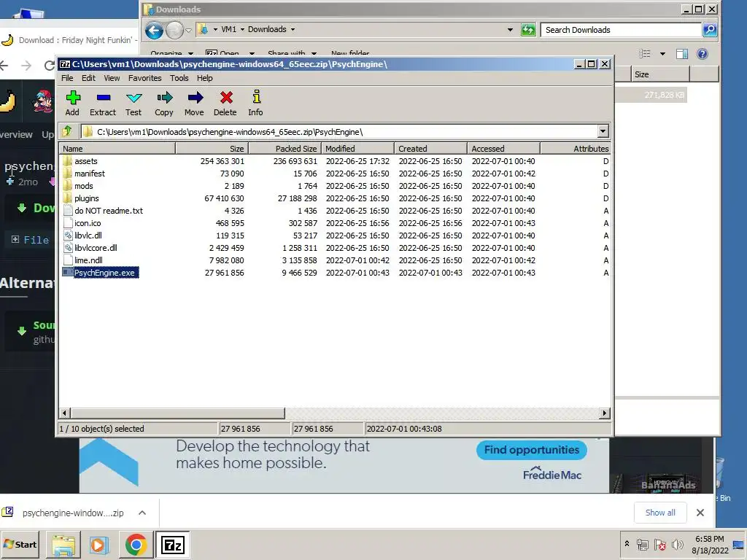Click the Find opportunities ad button
The width and height of the screenshot is (747, 560).
pos(532,450)
